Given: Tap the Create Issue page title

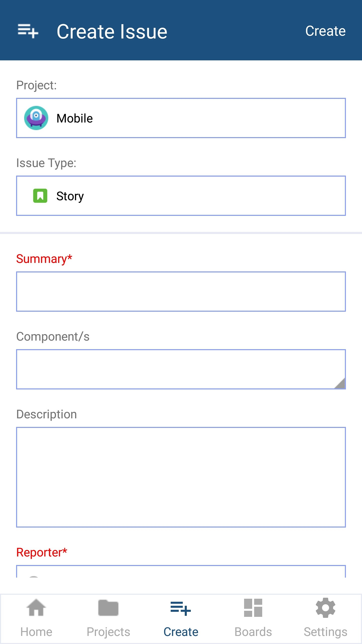Looking at the screenshot, I should 112,31.
